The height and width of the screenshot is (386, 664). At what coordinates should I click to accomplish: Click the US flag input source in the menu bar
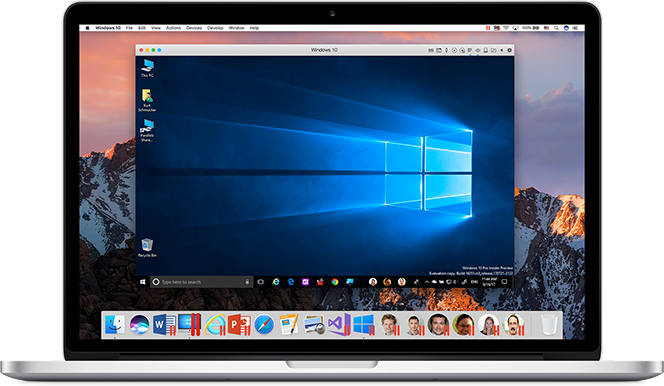point(547,28)
